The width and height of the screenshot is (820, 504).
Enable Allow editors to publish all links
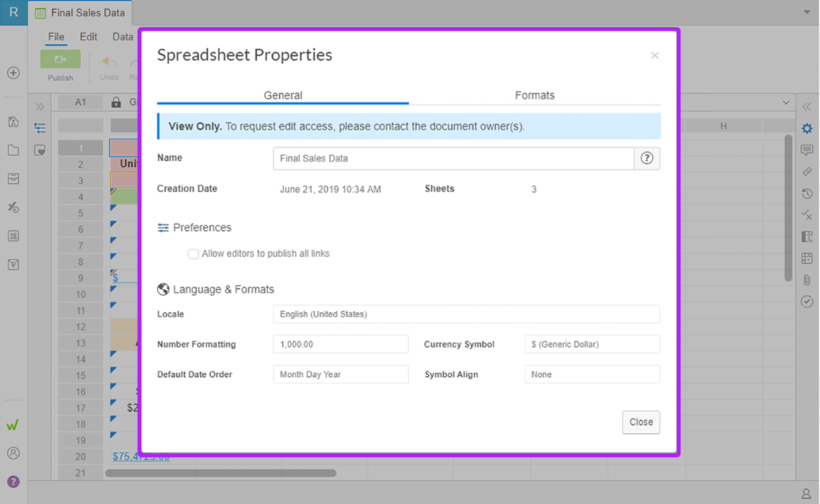(x=193, y=254)
